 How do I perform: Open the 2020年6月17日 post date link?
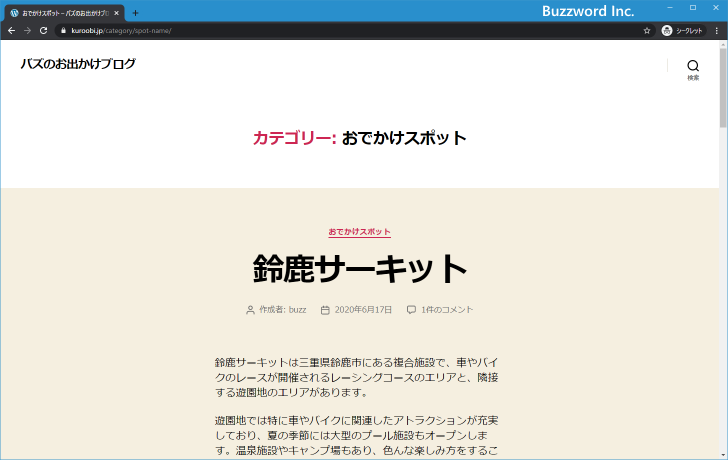point(363,310)
